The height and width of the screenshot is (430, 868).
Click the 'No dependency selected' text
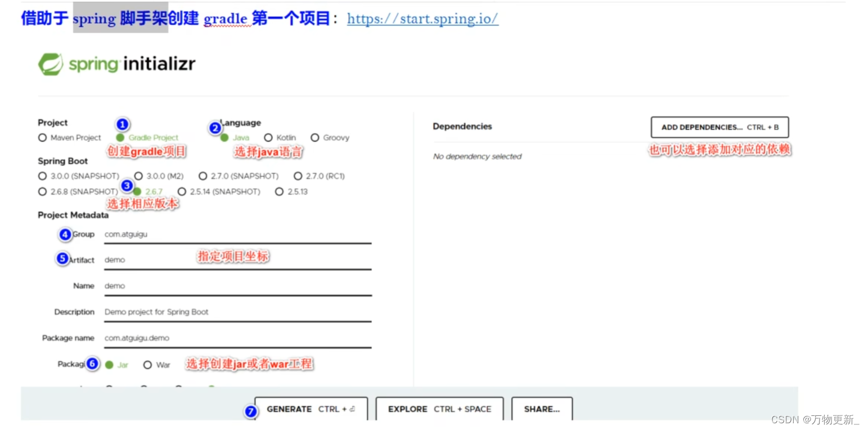point(477,156)
